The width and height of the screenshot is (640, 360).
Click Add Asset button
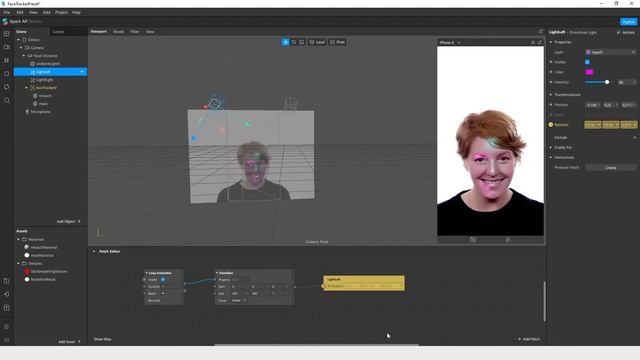(x=69, y=342)
